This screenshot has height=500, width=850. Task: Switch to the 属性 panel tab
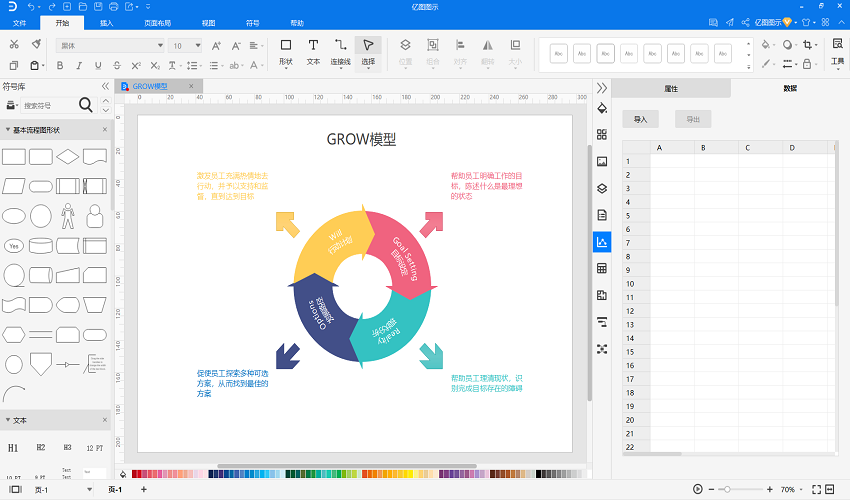click(671, 88)
